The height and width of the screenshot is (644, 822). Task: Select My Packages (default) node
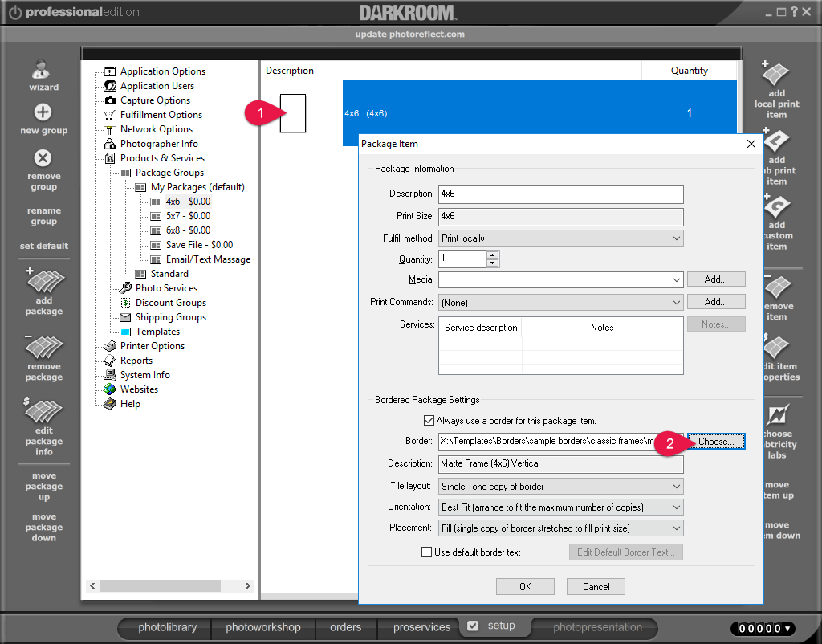click(197, 187)
